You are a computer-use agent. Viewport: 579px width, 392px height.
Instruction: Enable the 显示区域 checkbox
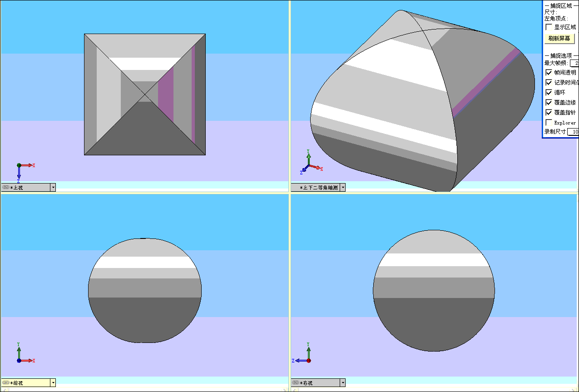click(x=549, y=27)
